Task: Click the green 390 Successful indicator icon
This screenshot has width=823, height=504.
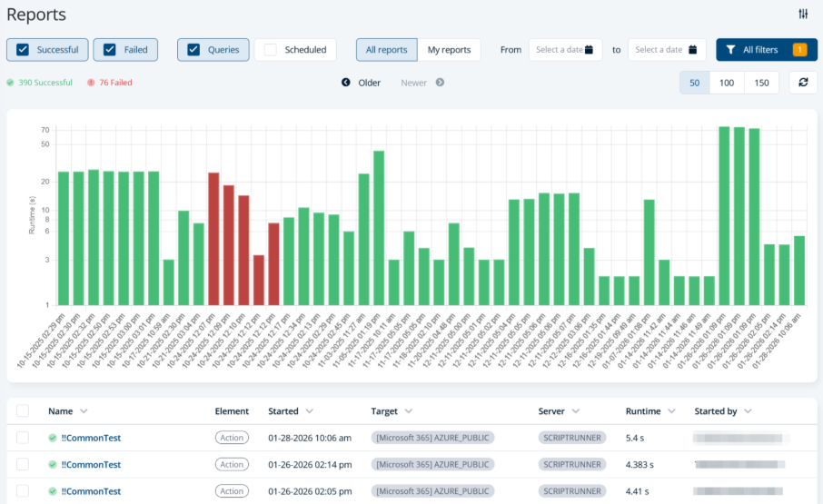Action: click(x=10, y=83)
